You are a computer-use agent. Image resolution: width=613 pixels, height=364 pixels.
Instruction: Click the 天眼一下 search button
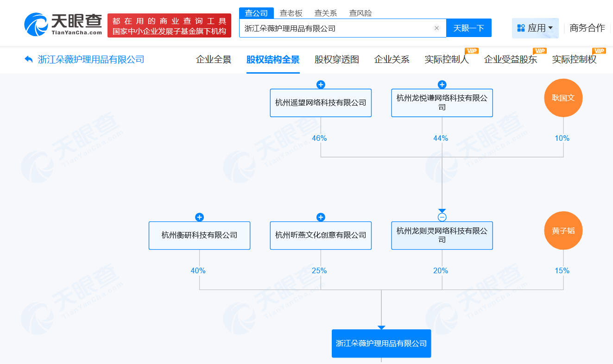point(469,28)
